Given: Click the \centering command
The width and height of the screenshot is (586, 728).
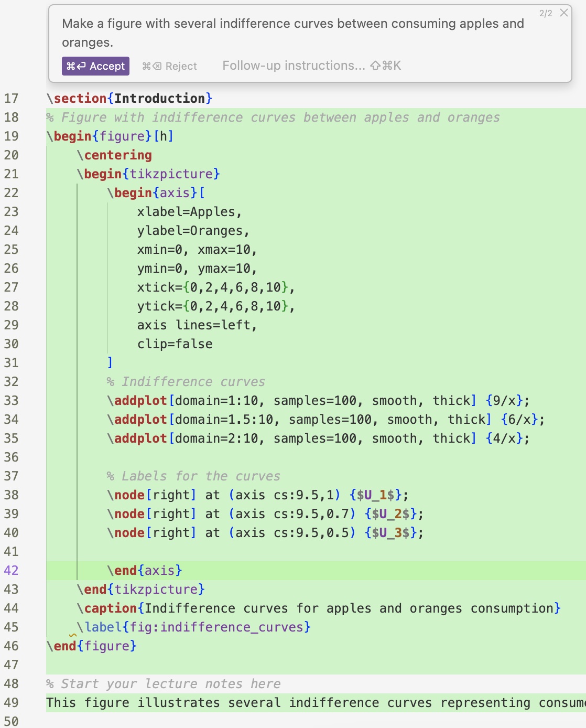Looking at the screenshot, I should (x=114, y=155).
